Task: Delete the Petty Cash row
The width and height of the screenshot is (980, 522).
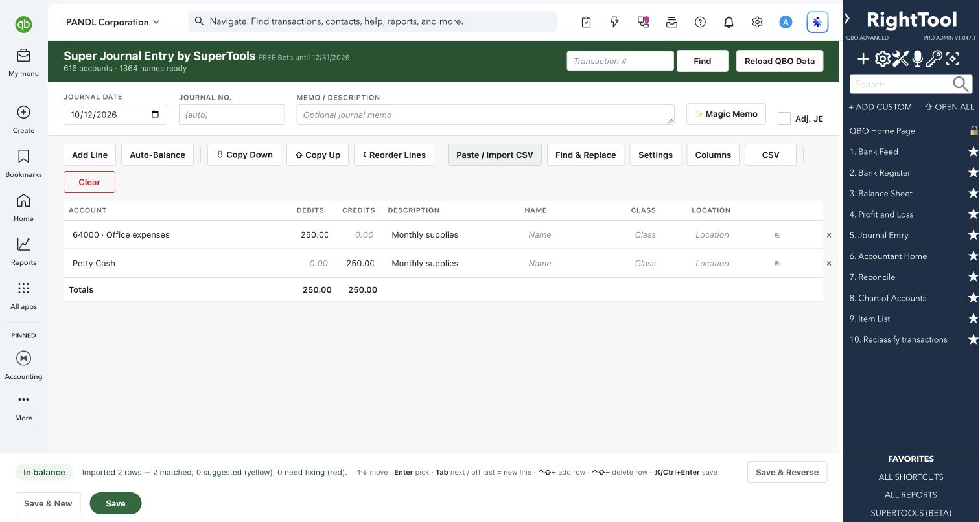Action: 829,264
